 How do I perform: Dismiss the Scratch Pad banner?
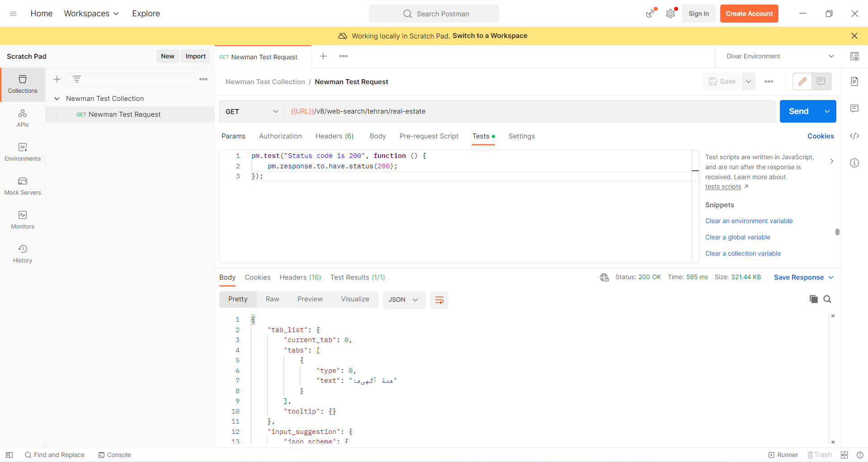coord(854,36)
